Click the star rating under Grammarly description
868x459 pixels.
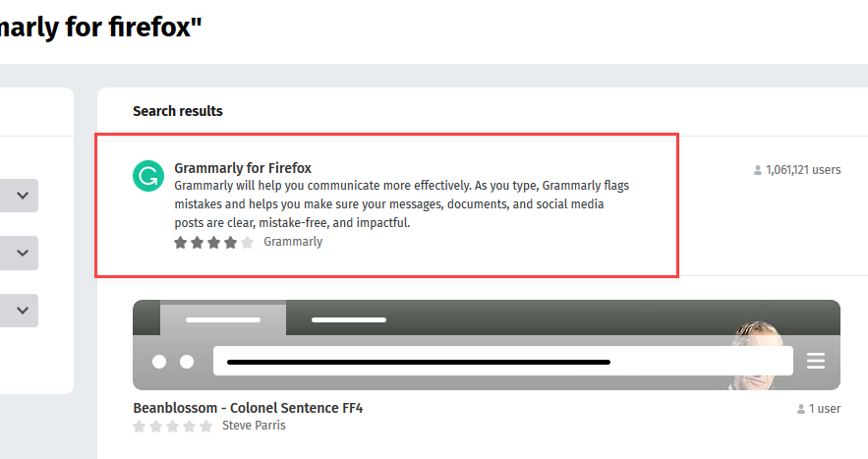coord(213,242)
